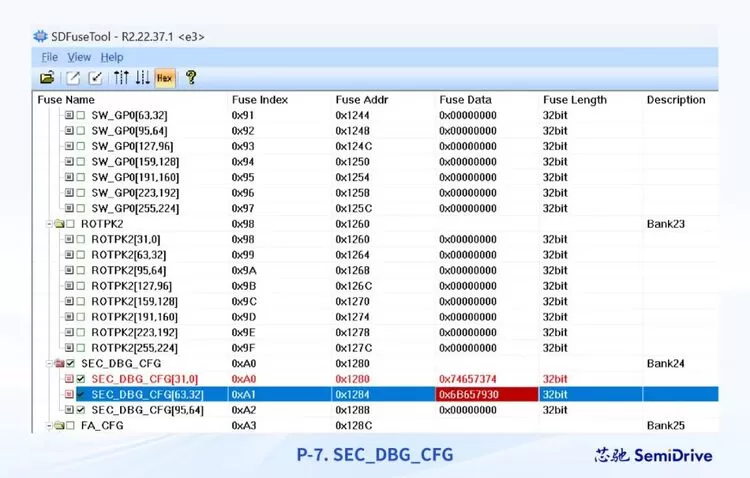This screenshot has width=750, height=478.
Task: Toggle the Hex display button
Action: pyautogui.click(x=164, y=77)
